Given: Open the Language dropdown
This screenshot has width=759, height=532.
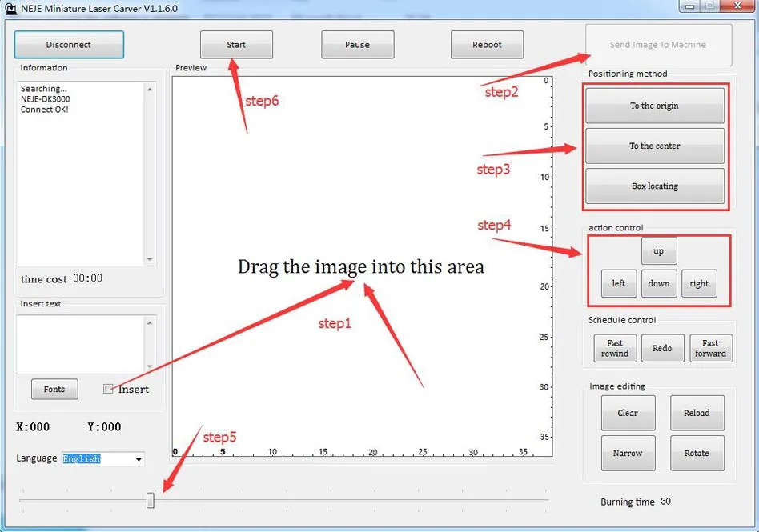Looking at the screenshot, I should coord(139,459).
